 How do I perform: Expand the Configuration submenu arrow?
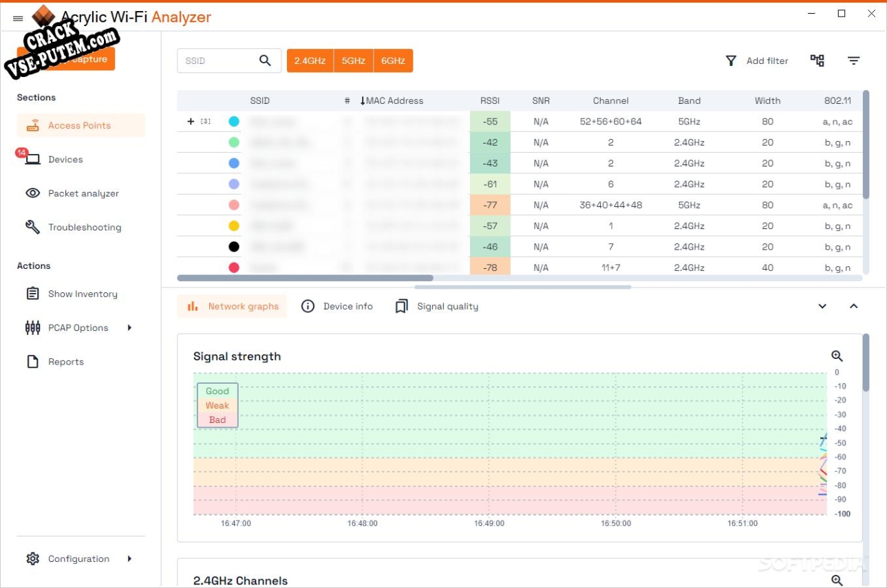[129, 559]
